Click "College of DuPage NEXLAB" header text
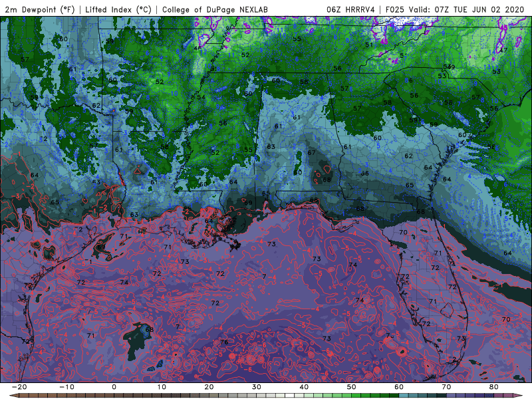This screenshot has width=532, height=399. click(x=215, y=9)
